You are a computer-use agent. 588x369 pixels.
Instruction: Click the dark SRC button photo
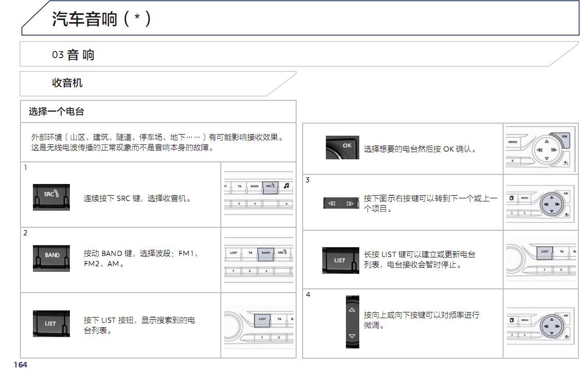pos(51,197)
